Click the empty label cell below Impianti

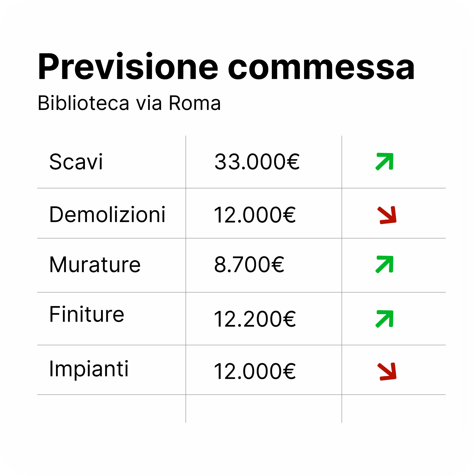click(x=111, y=409)
